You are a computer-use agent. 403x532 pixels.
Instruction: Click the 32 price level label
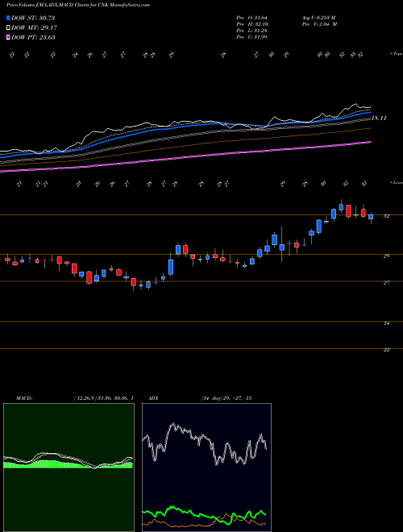point(386,216)
